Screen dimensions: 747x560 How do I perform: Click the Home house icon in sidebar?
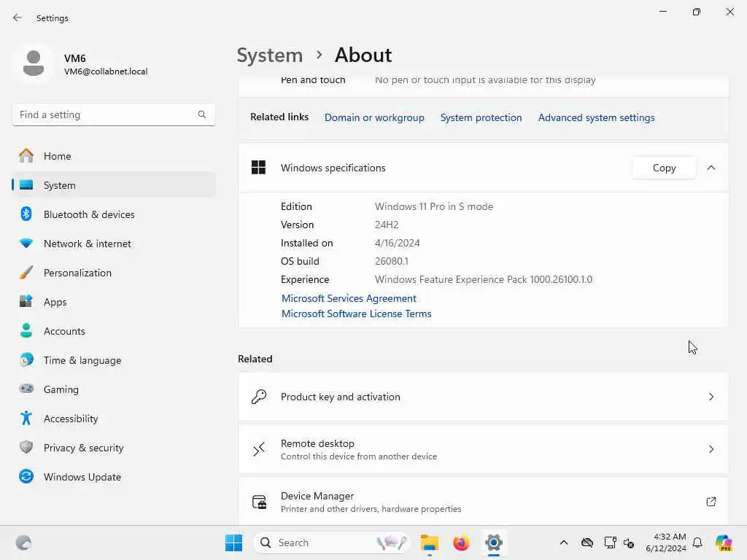pos(26,156)
